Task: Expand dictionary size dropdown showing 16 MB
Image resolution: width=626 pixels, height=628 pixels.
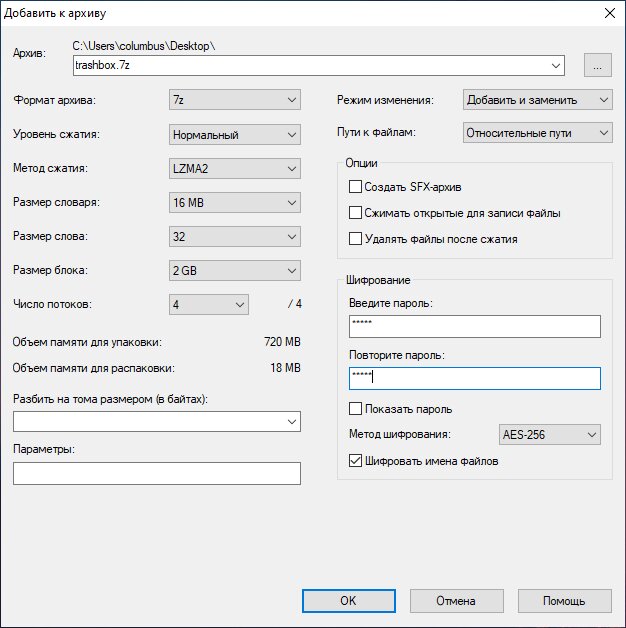Action: coord(235,203)
